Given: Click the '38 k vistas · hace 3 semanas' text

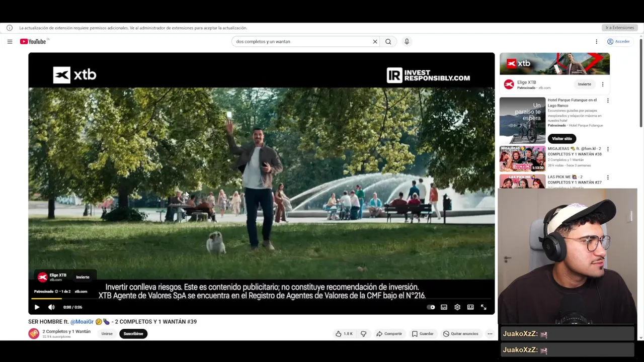Looking at the screenshot, I should (x=569, y=165).
